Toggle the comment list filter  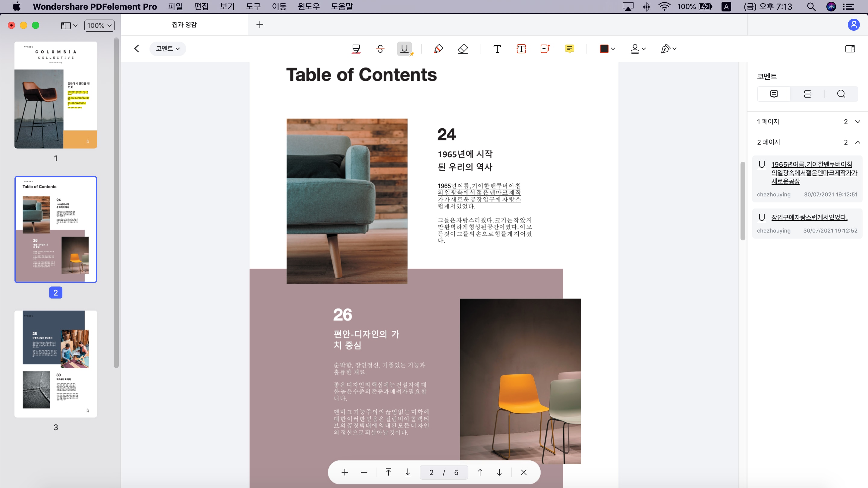807,94
